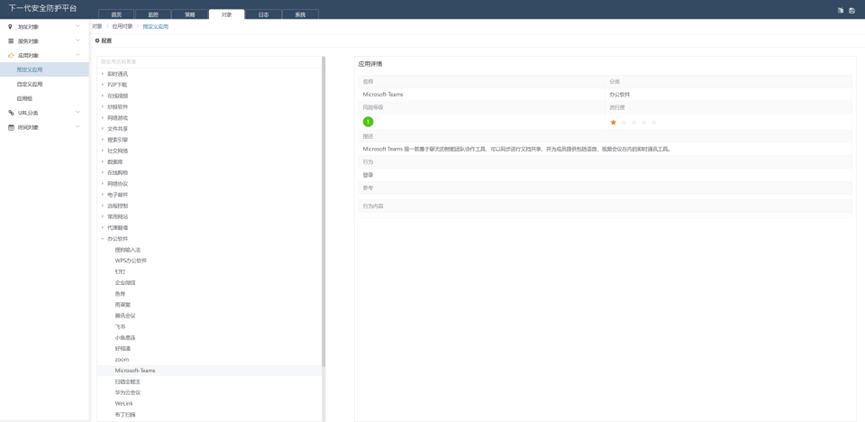Select the 文件共享 category label
Image resolution: width=865 pixels, height=422 pixels.
118,129
